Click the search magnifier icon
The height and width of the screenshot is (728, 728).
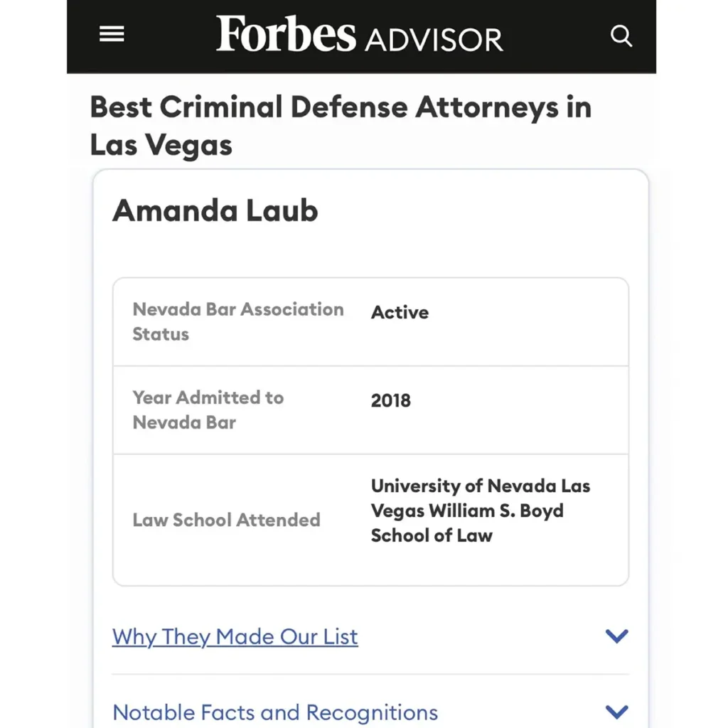[621, 36]
